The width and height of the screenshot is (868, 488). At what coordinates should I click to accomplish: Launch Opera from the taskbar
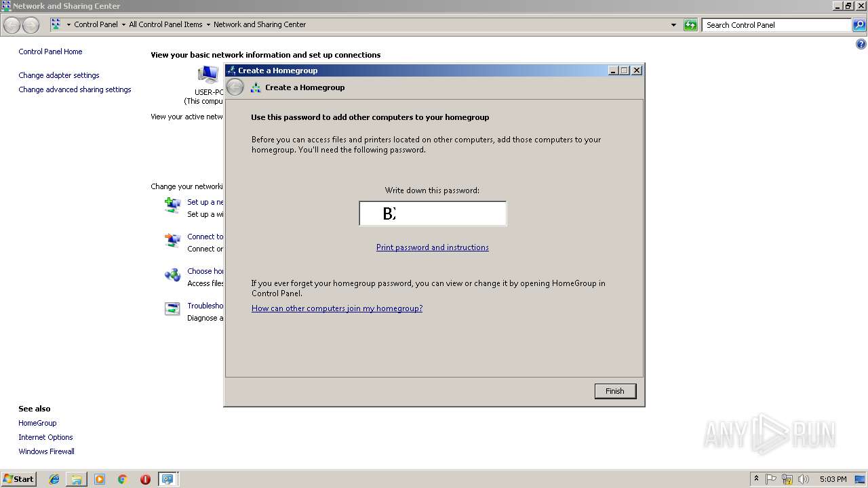(x=145, y=479)
